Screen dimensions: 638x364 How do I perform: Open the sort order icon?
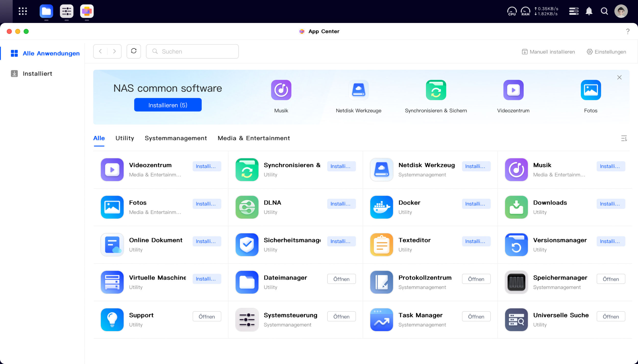pyautogui.click(x=624, y=139)
